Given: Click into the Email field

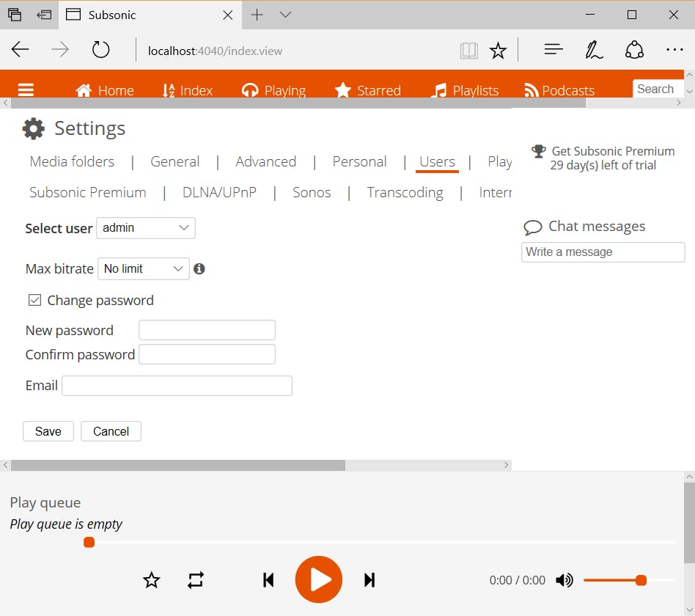Looking at the screenshot, I should [177, 386].
